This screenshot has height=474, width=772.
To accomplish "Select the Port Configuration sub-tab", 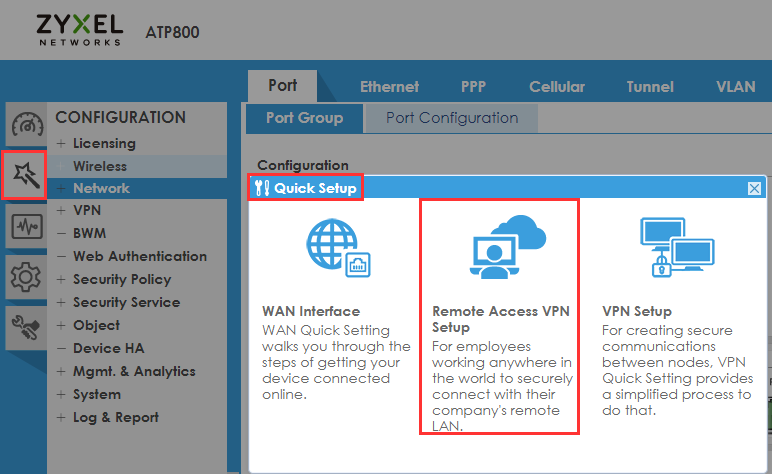I will tap(452, 118).
